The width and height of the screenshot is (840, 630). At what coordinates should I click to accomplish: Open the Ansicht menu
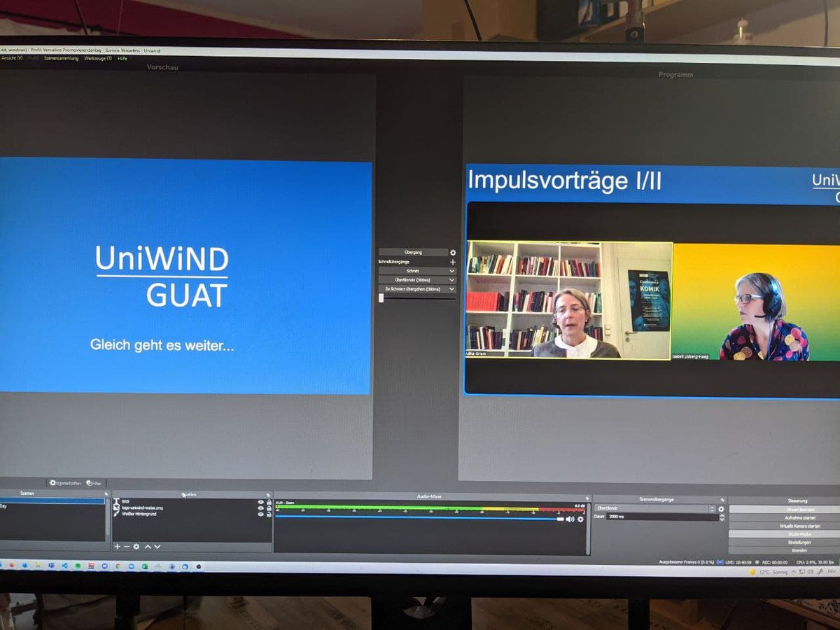point(12,58)
